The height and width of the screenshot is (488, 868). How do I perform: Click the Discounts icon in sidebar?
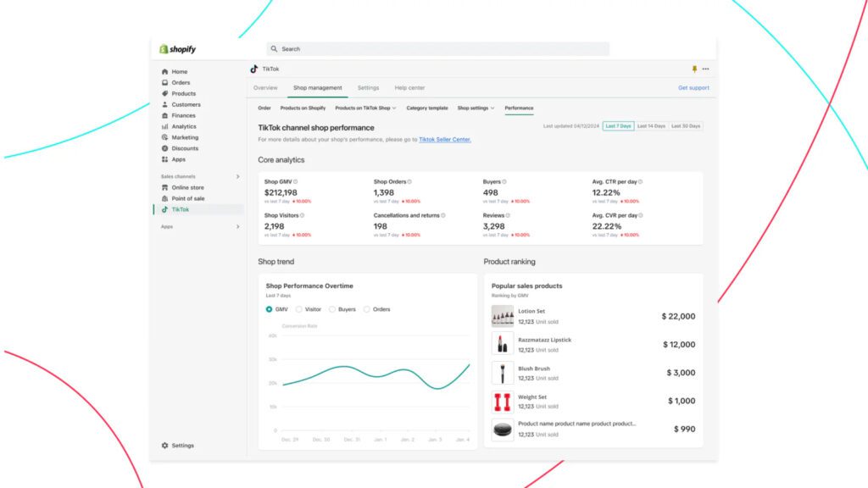(x=164, y=148)
